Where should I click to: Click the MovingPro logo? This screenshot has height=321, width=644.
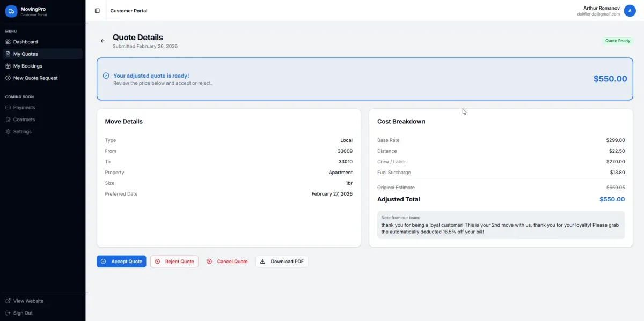11,11
